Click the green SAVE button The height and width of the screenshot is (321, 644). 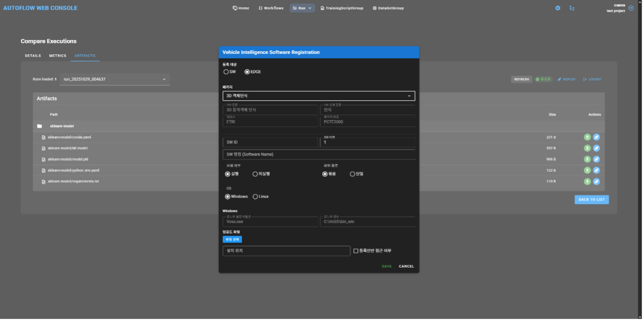coord(386,266)
